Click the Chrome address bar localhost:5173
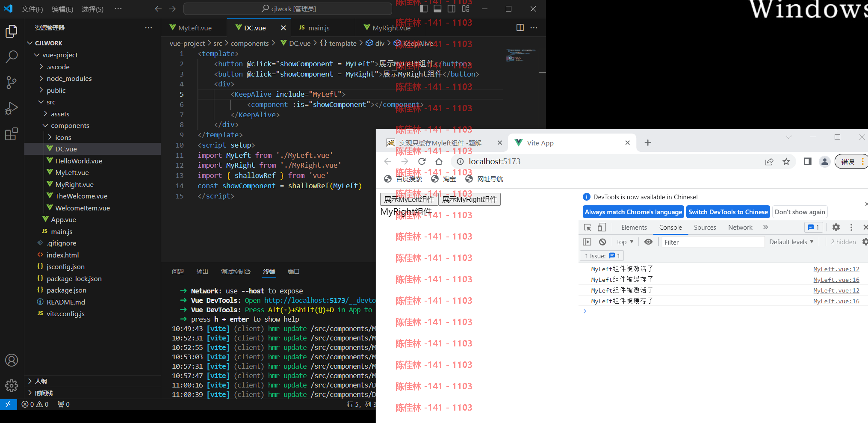The image size is (868, 423). point(494,161)
